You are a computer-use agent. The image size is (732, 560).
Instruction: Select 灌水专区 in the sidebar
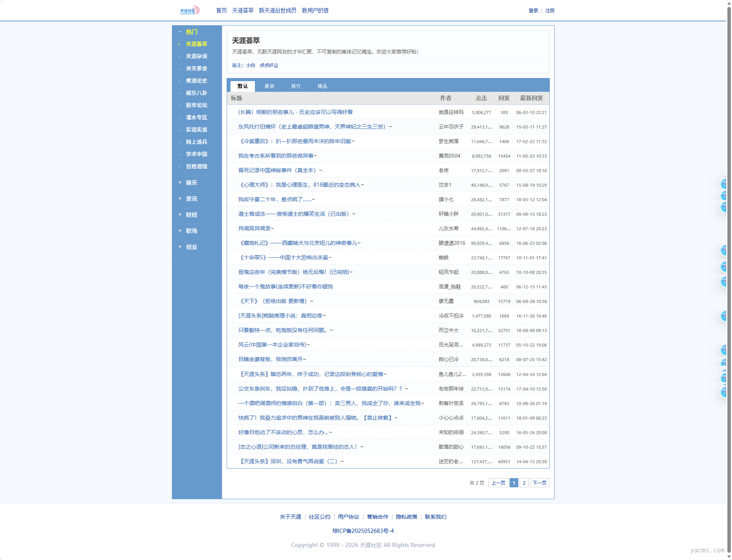[196, 117]
